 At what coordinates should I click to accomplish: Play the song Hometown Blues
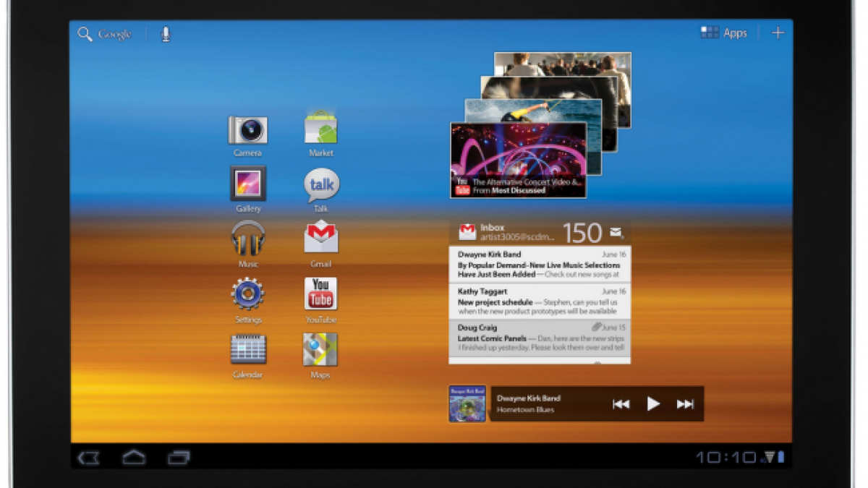tap(653, 404)
